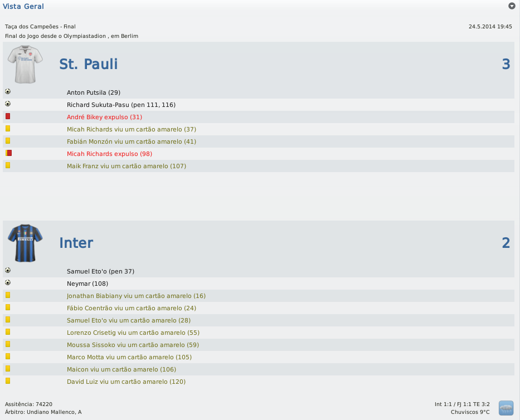Viewport: 520px width, 420px height.
Task: Click the Inter team name
Action: [x=76, y=242]
